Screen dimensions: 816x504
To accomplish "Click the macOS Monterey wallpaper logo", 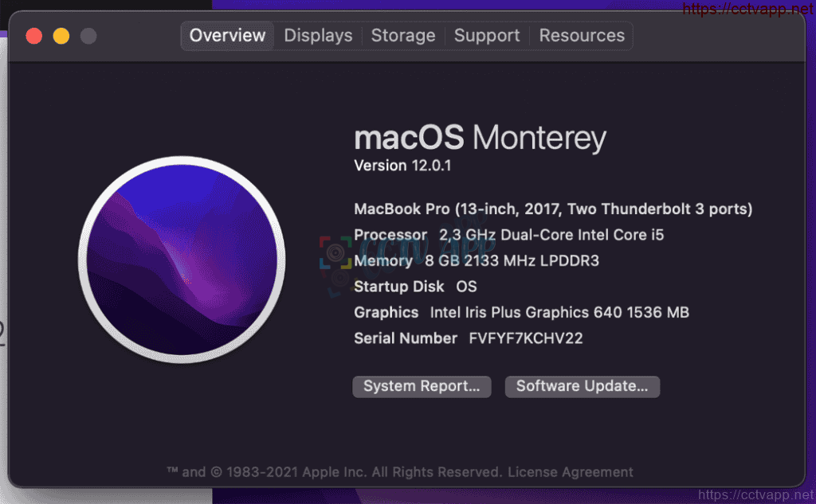I will 182,260.
